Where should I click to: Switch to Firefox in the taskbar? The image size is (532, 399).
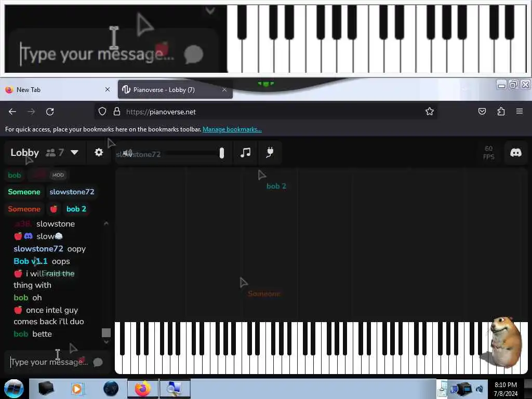(143, 389)
